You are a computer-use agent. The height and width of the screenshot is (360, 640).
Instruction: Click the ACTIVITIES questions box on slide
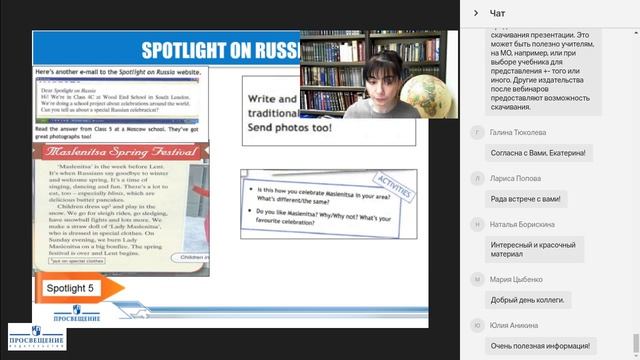329,204
